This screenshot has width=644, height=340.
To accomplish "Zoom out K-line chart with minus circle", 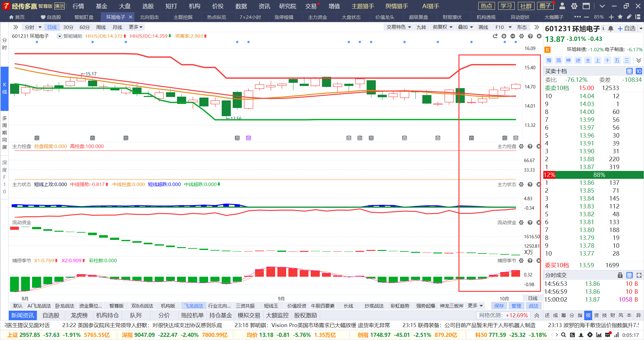I will pyautogui.click(x=513, y=36).
